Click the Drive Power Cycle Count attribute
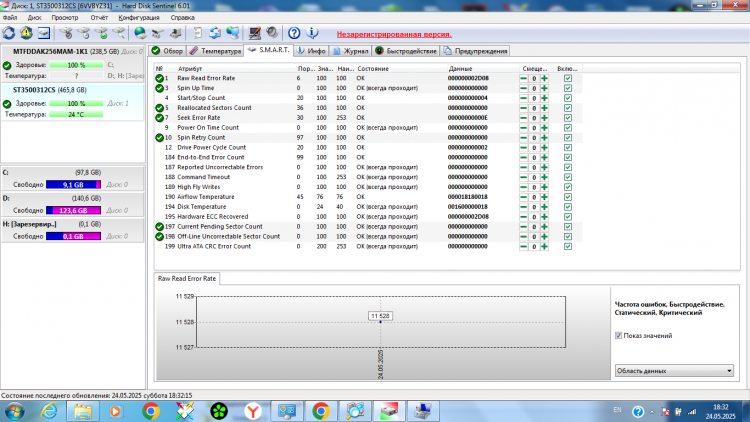Image resolution: width=750 pixels, height=422 pixels. pyautogui.click(x=211, y=147)
